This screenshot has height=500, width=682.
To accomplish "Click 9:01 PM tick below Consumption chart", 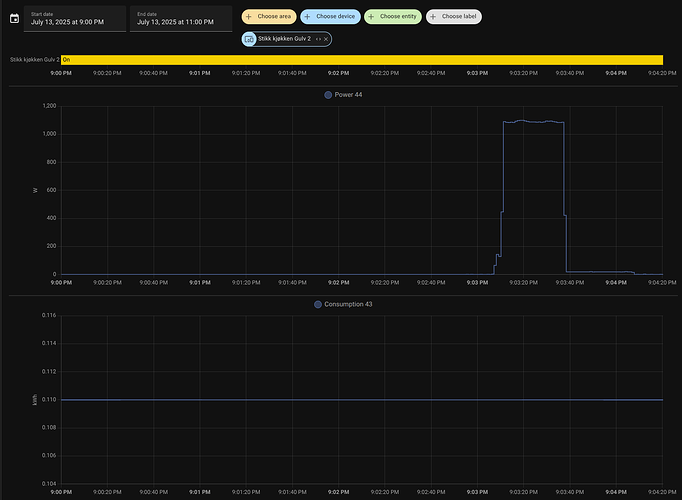I will click(200, 492).
